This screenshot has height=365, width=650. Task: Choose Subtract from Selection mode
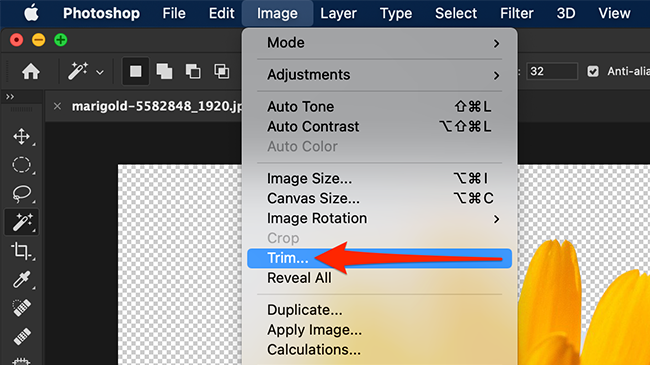tap(193, 71)
